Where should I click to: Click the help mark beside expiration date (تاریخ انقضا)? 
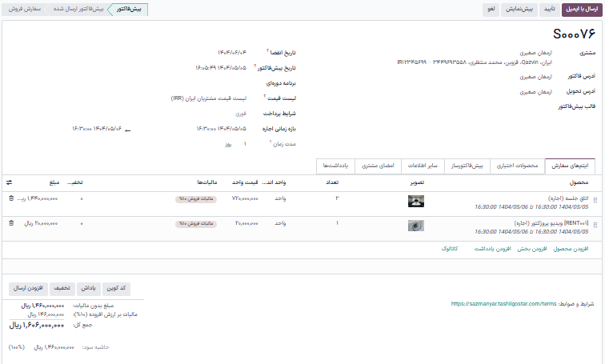pos(267,50)
